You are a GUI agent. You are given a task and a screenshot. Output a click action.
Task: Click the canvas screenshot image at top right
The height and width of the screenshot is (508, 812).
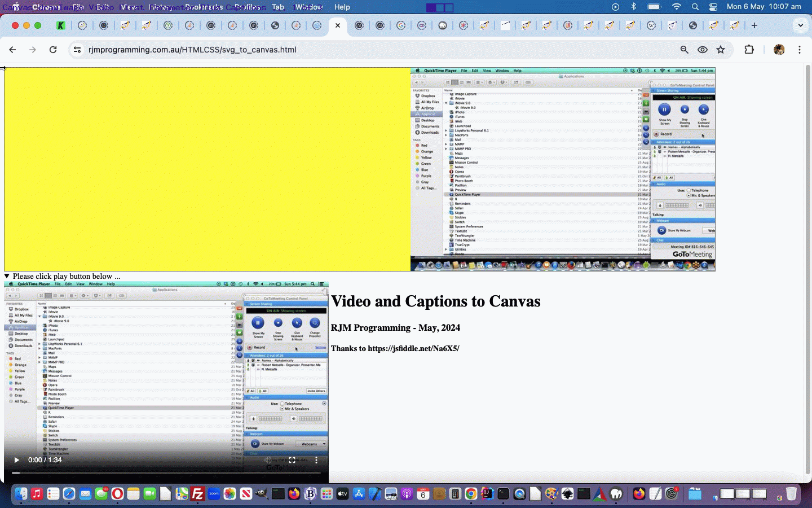tap(563, 169)
